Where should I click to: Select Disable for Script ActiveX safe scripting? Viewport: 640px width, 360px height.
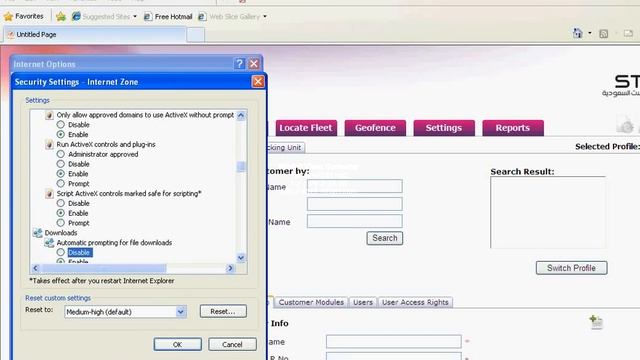[x=61, y=203]
